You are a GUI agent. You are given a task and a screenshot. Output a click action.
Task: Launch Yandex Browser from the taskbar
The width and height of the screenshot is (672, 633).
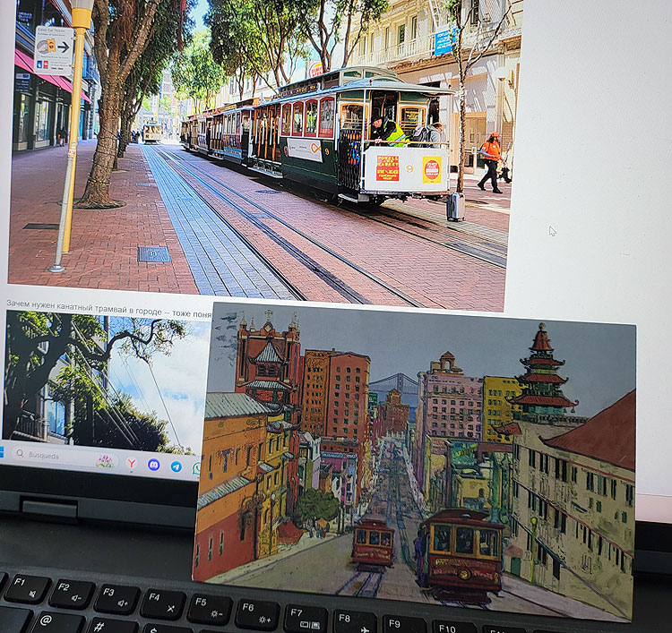pyautogui.click(x=132, y=463)
